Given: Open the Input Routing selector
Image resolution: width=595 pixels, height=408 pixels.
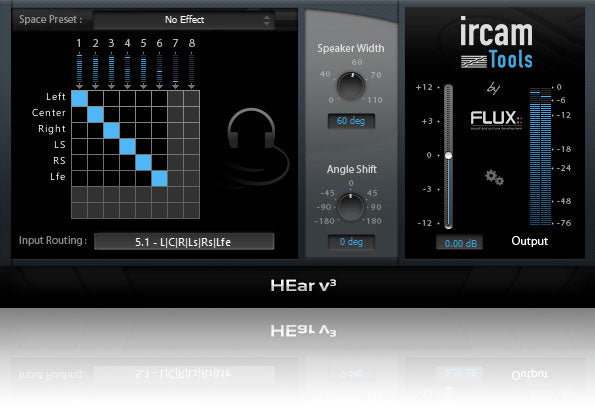Looking at the screenshot, I should (184, 242).
